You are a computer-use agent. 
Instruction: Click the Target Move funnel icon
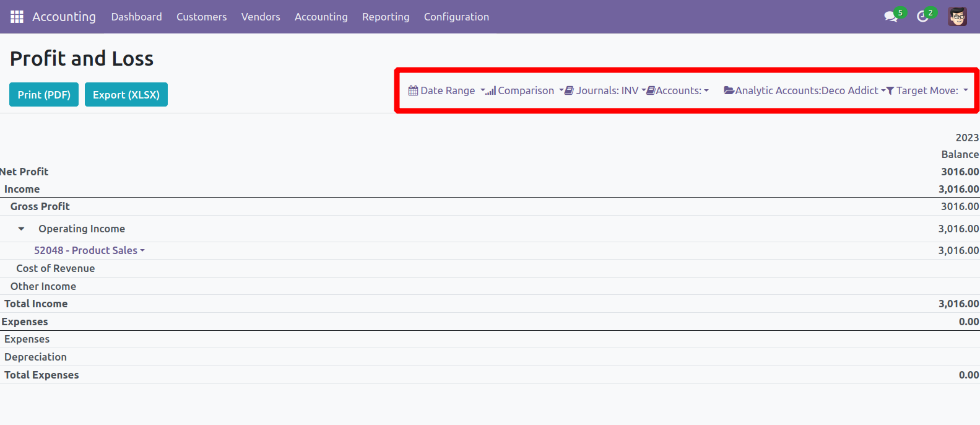890,91
